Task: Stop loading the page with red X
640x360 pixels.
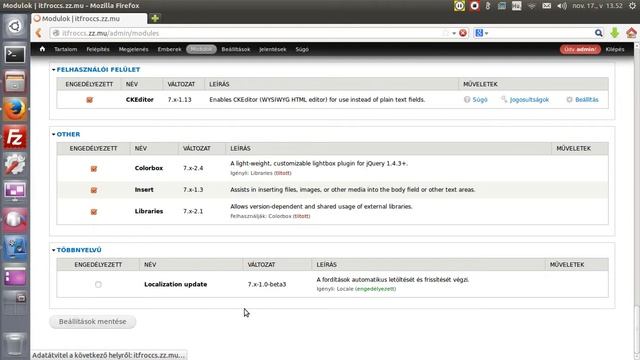Action: [x=463, y=33]
